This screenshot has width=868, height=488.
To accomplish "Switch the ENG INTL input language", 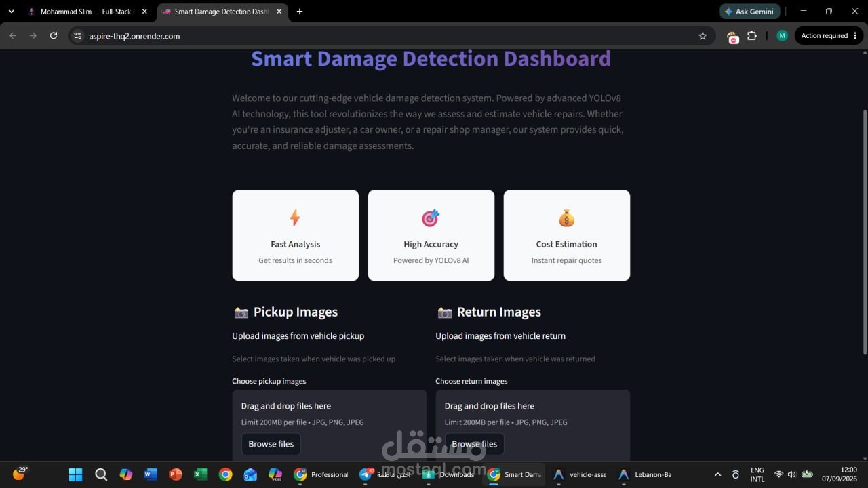I will [x=757, y=474].
